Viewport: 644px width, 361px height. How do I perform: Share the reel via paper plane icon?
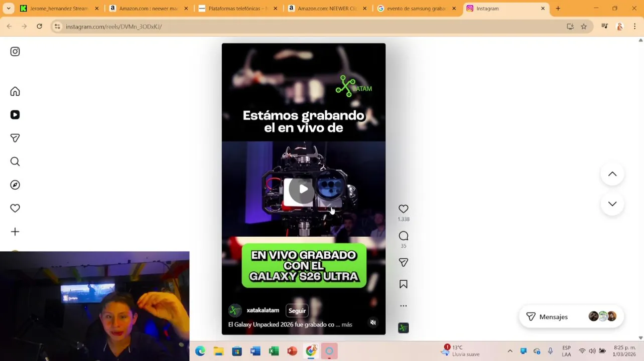click(x=404, y=262)
